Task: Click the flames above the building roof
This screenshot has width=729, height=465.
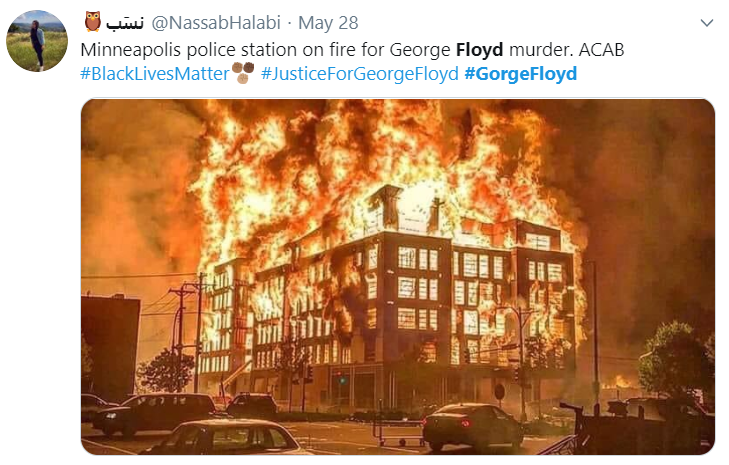Action: coord(372,153)
